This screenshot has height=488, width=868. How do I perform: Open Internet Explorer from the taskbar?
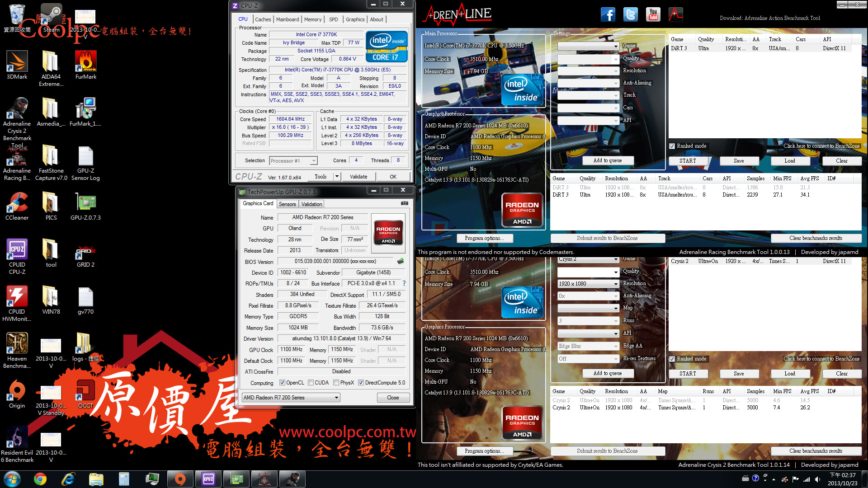click(x=68, y=479)
